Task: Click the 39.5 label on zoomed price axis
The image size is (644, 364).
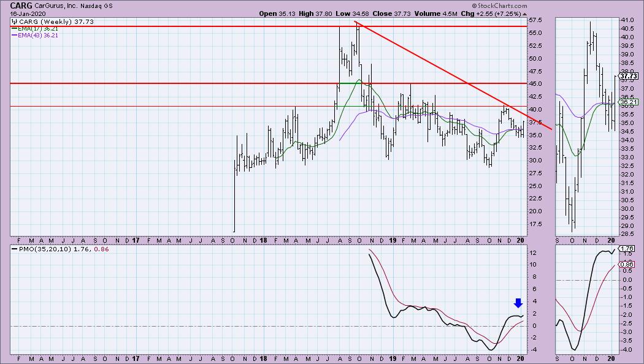Action: point(627,45)
